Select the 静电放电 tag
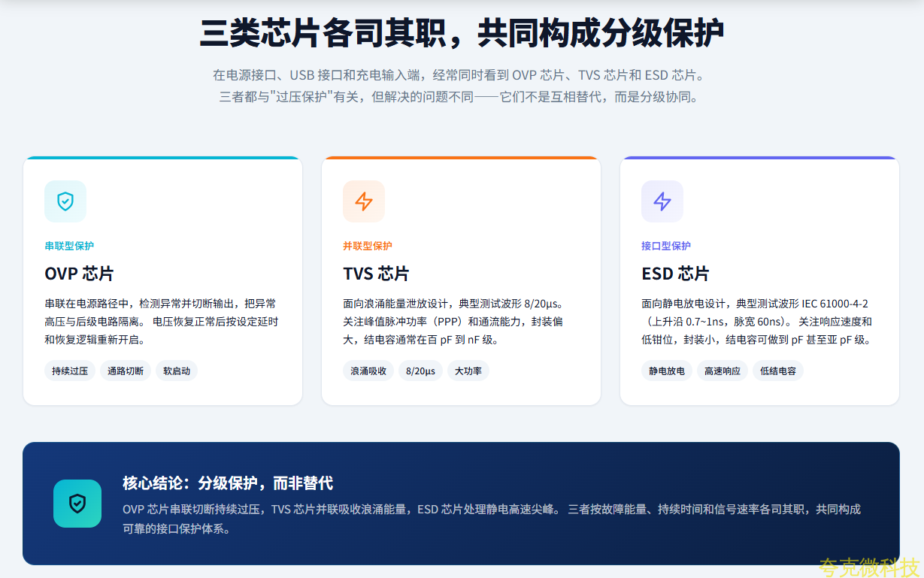 pos(667,371)
